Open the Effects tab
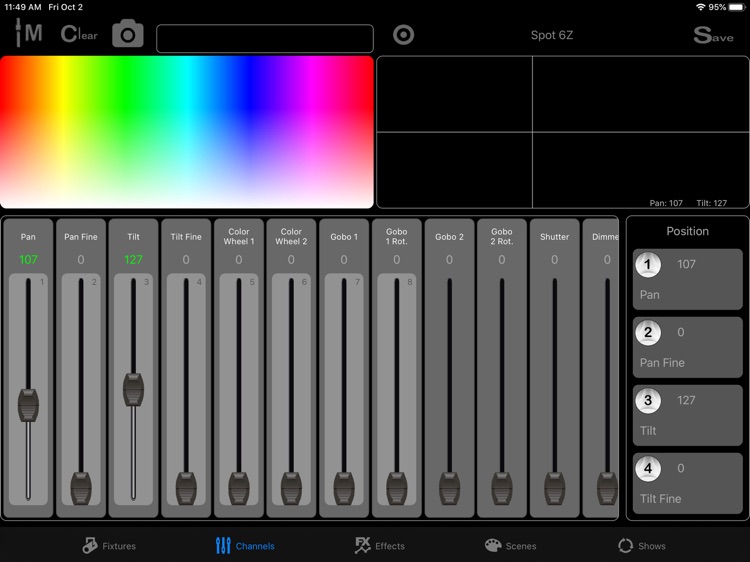This screenshot has width=750, height=562. (x=380, y=546)
